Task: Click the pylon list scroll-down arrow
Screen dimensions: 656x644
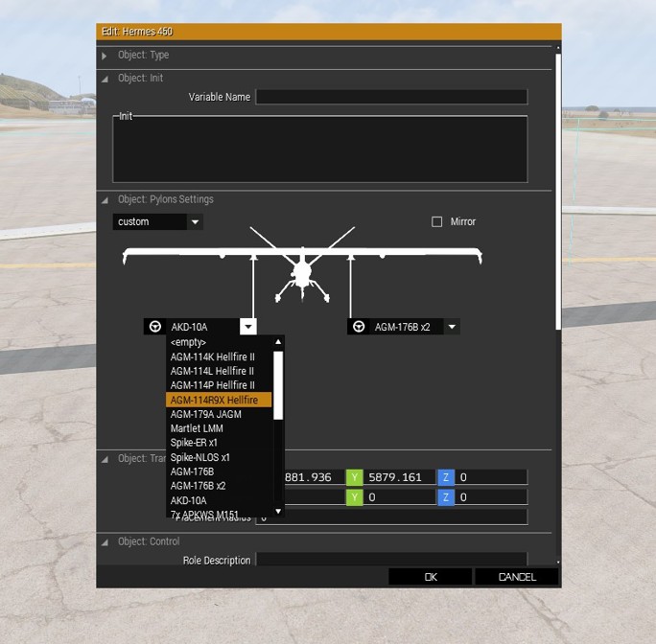Action: click(278, 511)
